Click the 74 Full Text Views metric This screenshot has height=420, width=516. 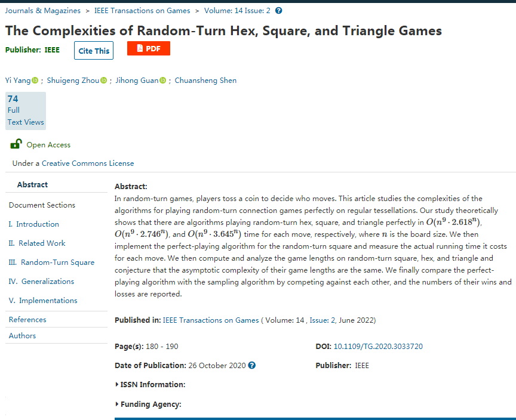pyautogui.click(x=26, y=110)
